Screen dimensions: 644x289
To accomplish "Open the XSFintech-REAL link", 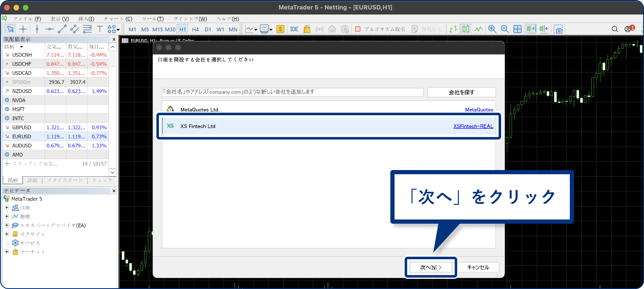I will click(x=473, y=126).
